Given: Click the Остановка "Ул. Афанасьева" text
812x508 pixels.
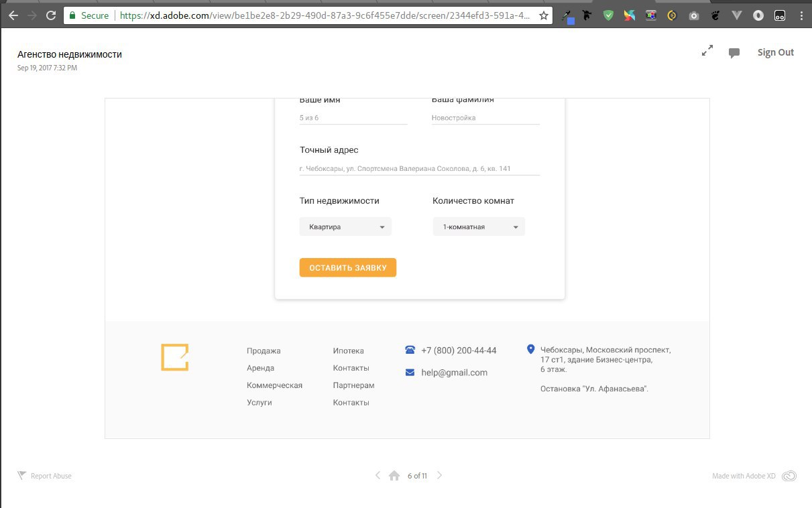Looking at the screenshot, I should [594, 389].
